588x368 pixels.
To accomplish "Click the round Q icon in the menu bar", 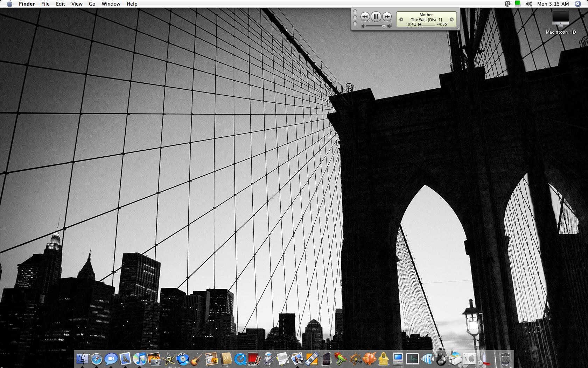I will [x=507, y=4].
